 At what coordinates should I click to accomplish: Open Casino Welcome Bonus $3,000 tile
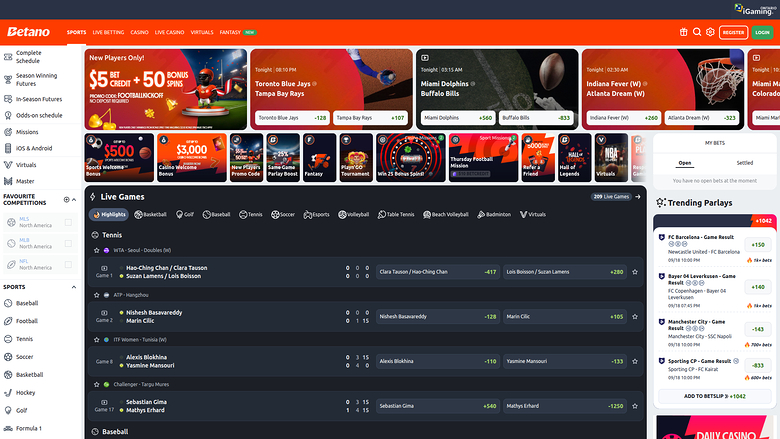[192, 158]
